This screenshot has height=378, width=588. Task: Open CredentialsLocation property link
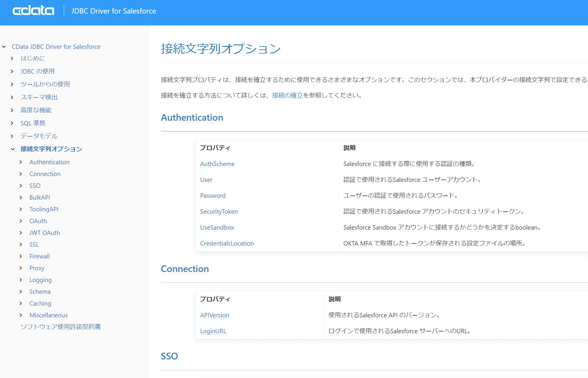click(226, 243)
